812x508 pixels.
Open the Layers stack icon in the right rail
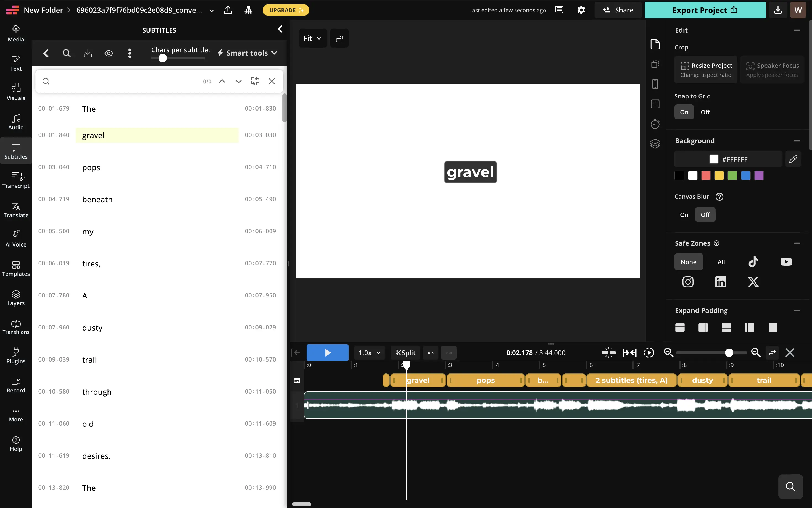coord(656,144)
